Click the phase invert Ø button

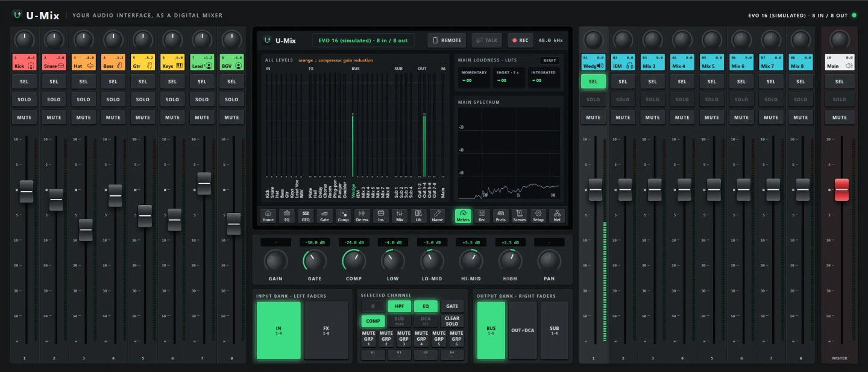click(x=373, y=306)
